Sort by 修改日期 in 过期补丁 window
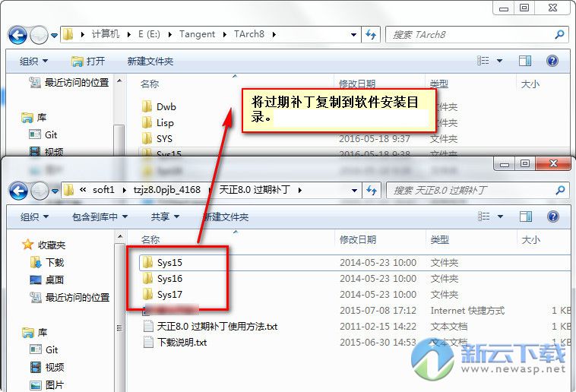 click(357, 239)
